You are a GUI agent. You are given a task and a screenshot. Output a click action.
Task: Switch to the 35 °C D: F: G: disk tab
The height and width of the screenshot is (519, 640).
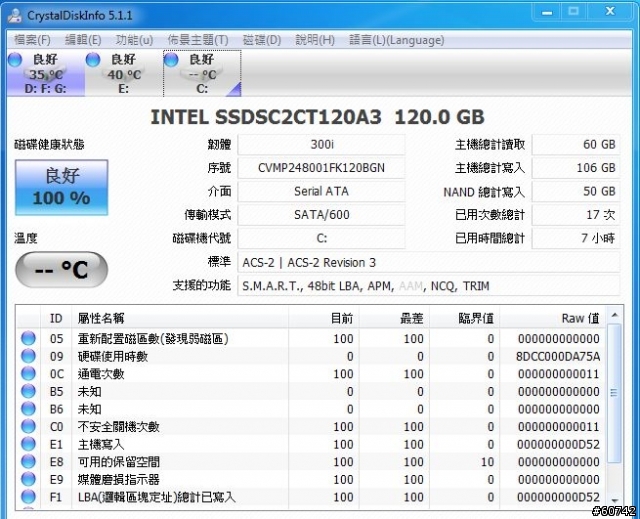coord(46,73)
